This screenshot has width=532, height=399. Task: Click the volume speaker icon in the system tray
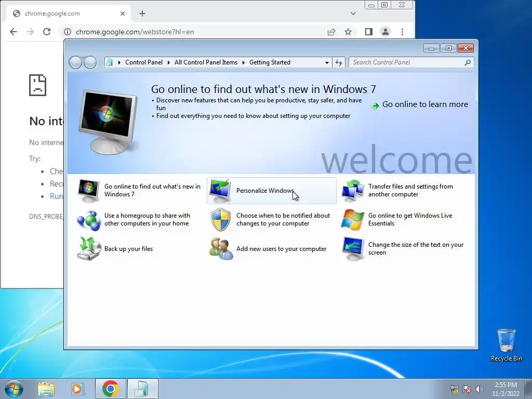(480, 389)
